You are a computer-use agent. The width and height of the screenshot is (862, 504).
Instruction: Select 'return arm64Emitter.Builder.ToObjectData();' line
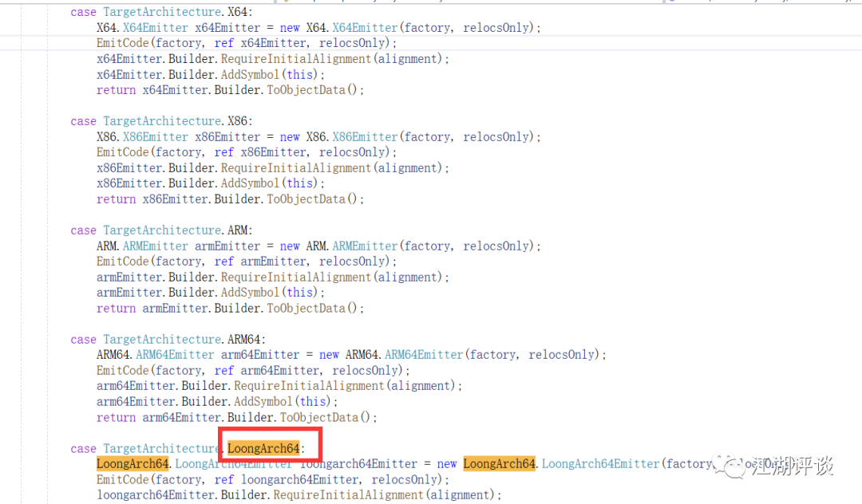[237, 418]
